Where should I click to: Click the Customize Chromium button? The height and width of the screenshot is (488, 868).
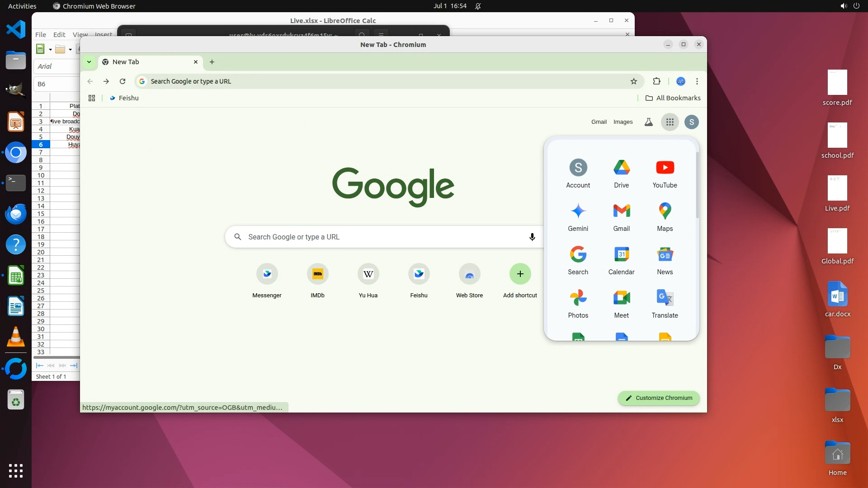pos(659,398)
